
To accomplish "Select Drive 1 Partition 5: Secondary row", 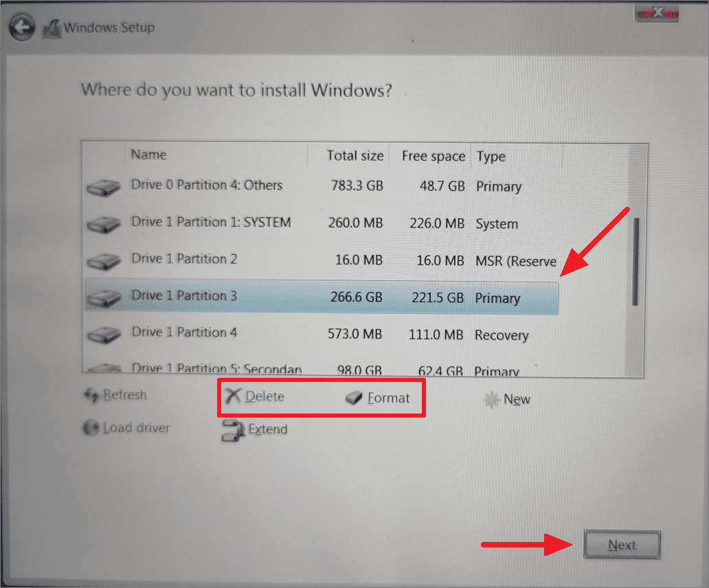I will [x=322, y=369].
